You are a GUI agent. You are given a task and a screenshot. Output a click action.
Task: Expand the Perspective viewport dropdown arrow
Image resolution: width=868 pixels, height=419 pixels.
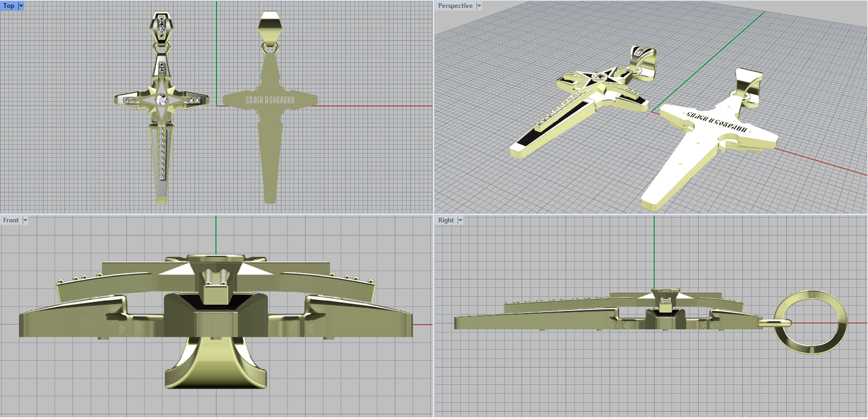coord(479,6)
